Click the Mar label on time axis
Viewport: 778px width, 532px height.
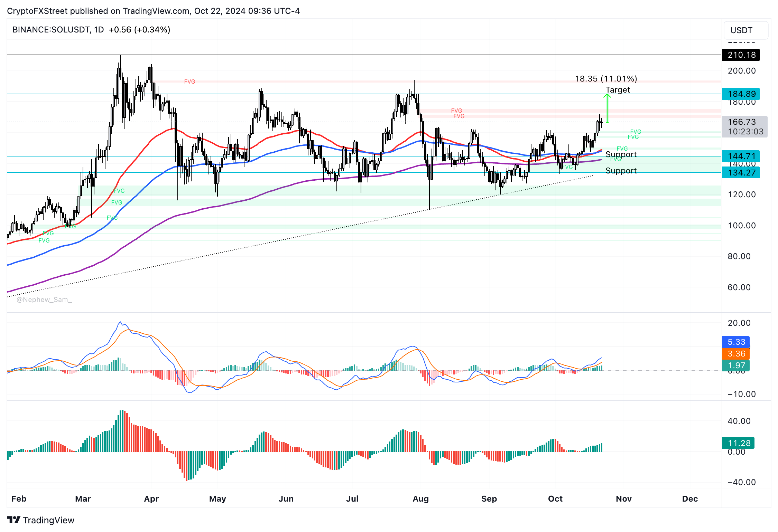pos(83,499)
